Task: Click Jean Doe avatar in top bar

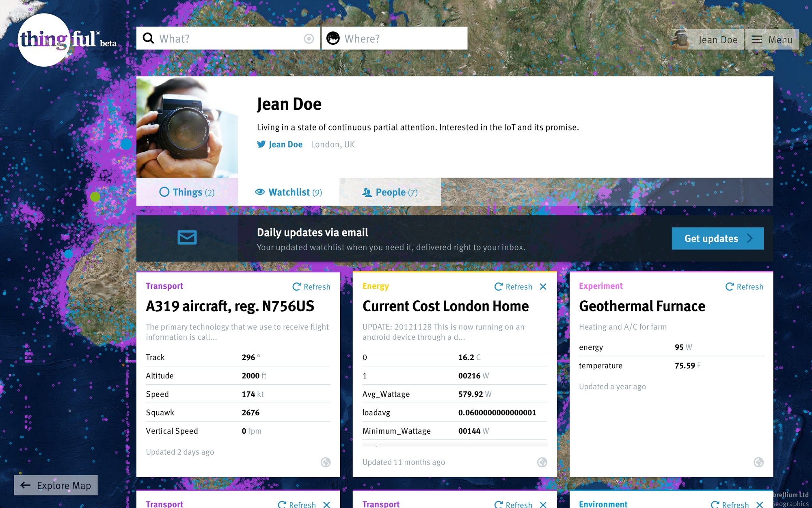Action: pyautogui.click(x=680, y=39)
